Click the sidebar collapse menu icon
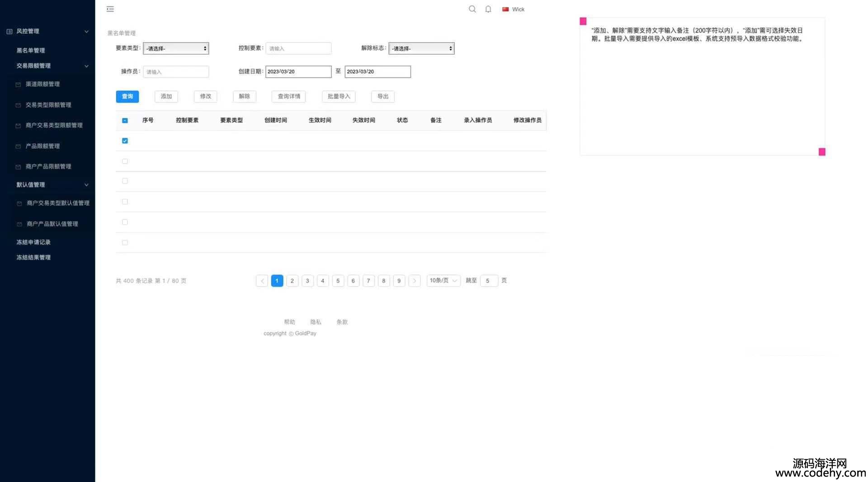The image size is (868, 482). point(110,9)
